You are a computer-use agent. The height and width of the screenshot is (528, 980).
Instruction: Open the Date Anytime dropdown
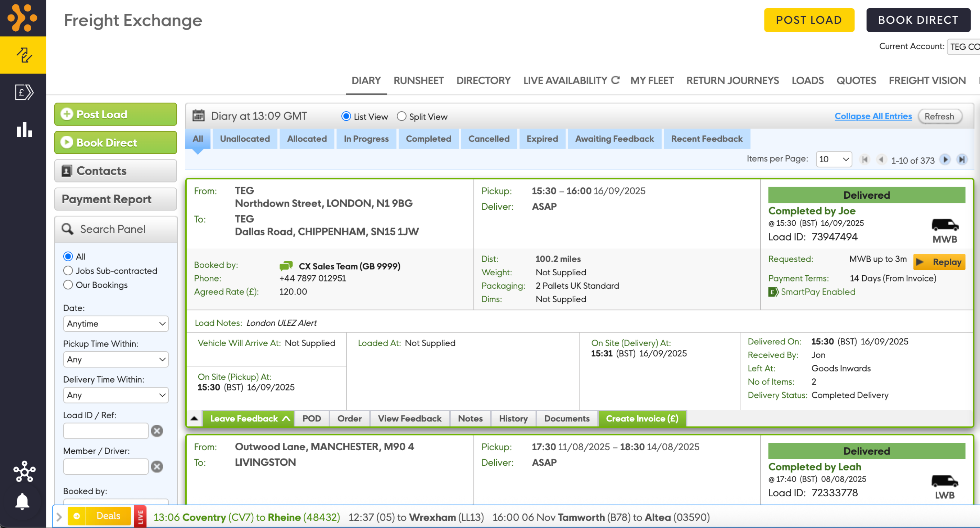pyautogui.click(x=115, y=324)
